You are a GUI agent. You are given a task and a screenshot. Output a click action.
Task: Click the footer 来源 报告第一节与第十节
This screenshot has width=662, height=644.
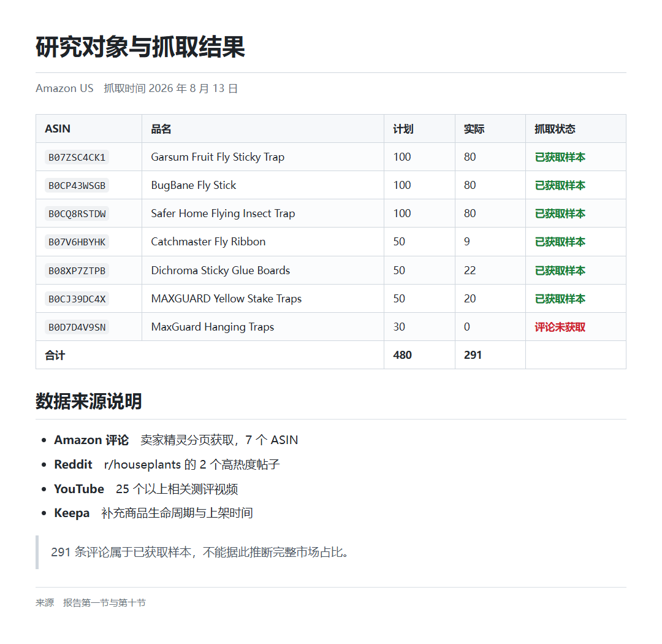click(91, 602)
